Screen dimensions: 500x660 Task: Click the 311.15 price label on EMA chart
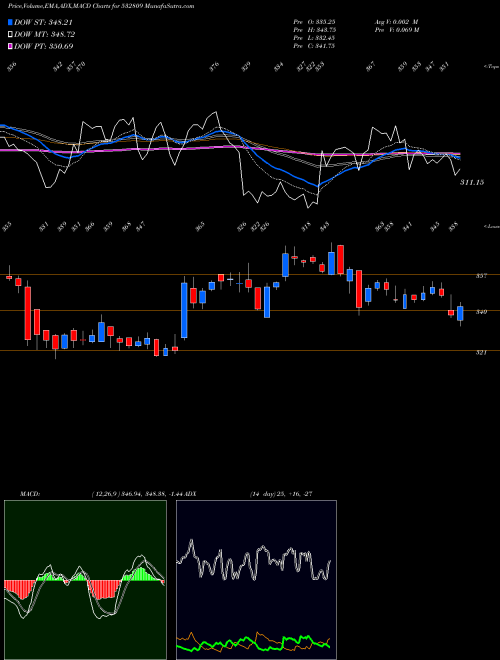point(472,182)
